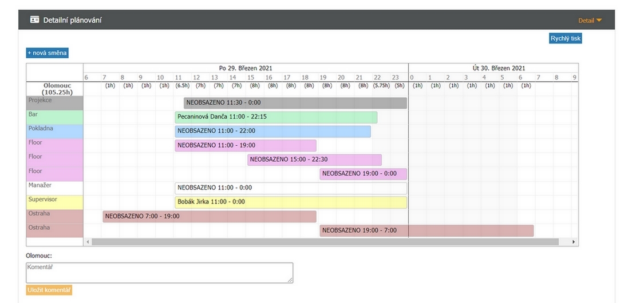The height and width of the screenshot is (303, 644).
Task: Add a shift with + nová směna
Action: (47, 53)
